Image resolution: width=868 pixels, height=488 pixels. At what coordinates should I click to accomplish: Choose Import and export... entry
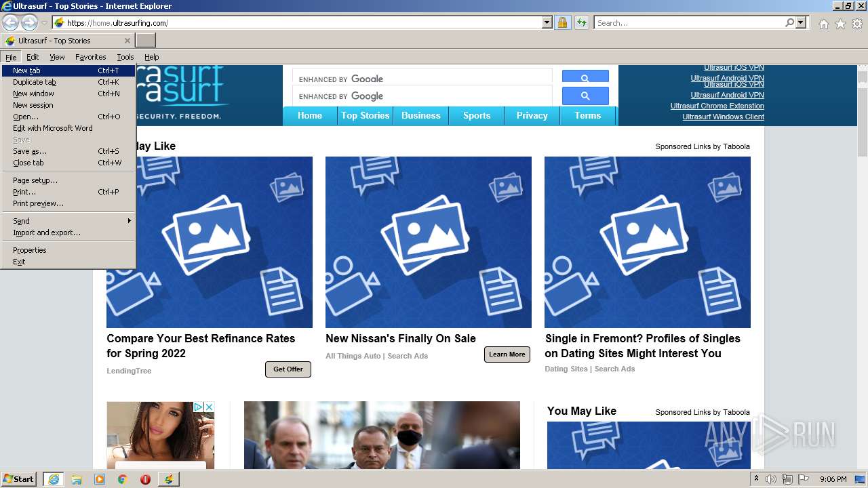click(68, 232)
